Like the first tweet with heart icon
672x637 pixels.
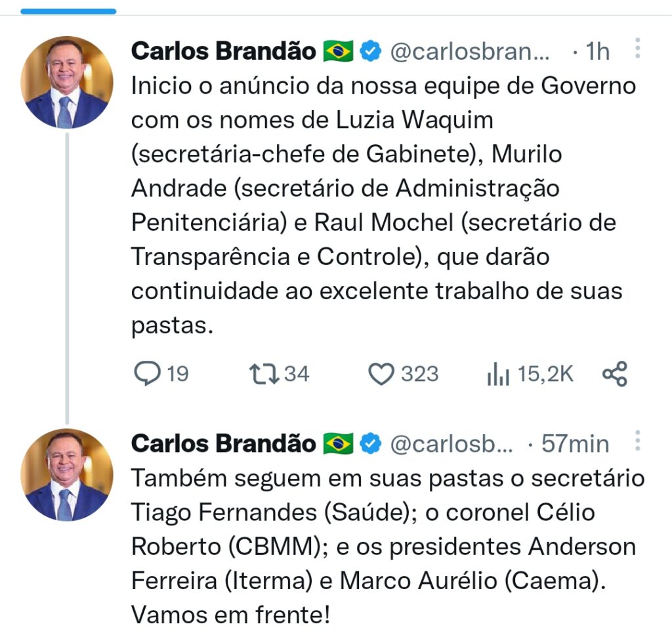pyautogui.click(x=380, y=374)
